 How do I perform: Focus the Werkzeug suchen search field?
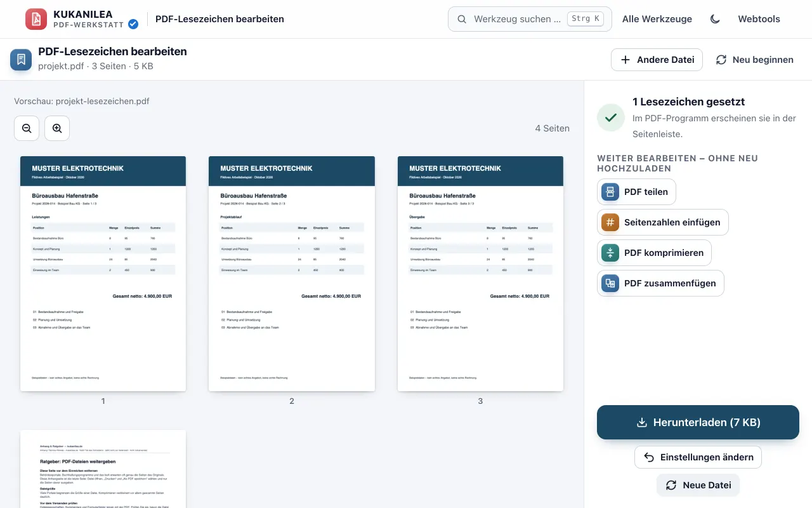(530, 19)
